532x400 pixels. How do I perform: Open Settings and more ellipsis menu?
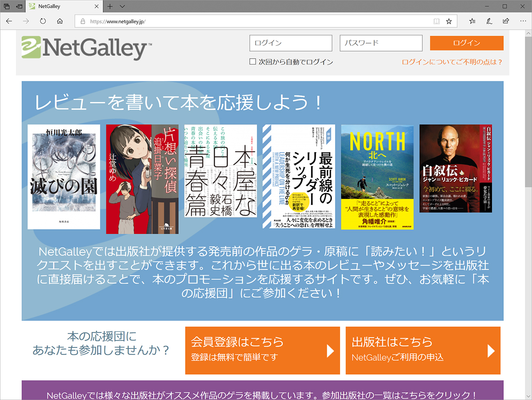[x=523, y=21]
